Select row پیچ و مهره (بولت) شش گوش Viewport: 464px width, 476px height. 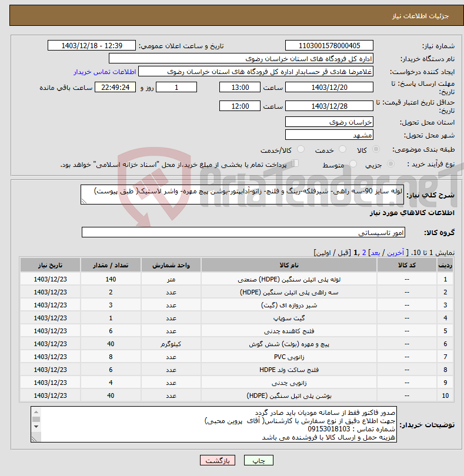coord(237,344)
